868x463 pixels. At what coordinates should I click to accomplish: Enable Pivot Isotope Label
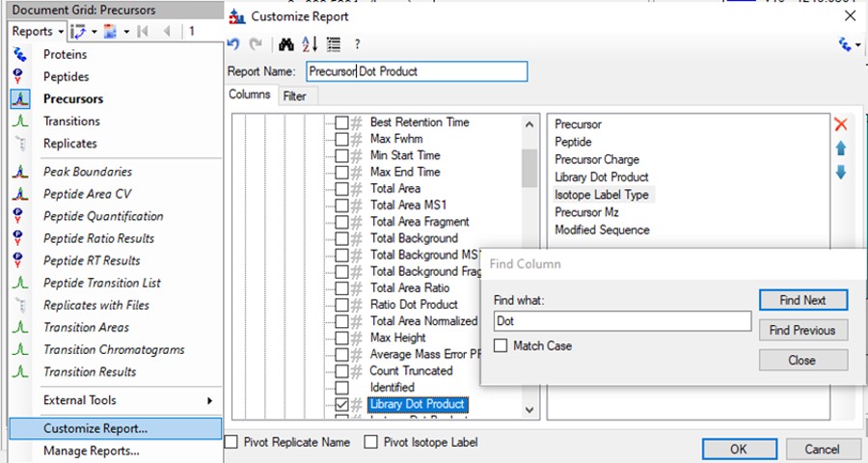[x=371, y=442]
